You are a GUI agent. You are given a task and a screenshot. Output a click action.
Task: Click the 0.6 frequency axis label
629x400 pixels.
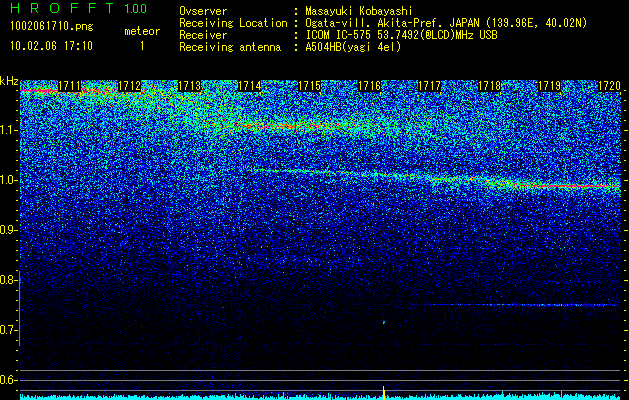(7, 380)
